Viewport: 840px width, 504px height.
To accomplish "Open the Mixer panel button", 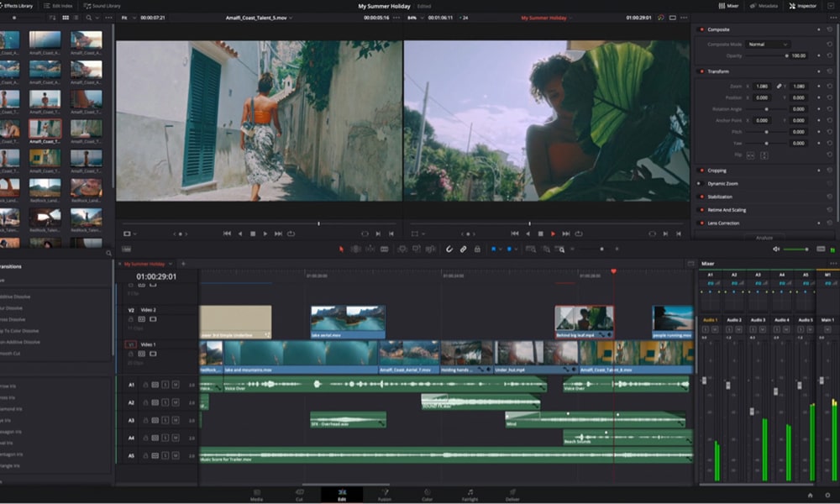I will [x=728, y=6].
